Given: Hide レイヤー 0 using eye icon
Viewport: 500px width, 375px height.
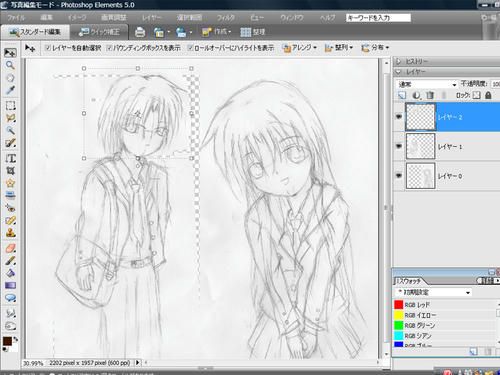Looking at the screenshot, I should pos(399,175).
